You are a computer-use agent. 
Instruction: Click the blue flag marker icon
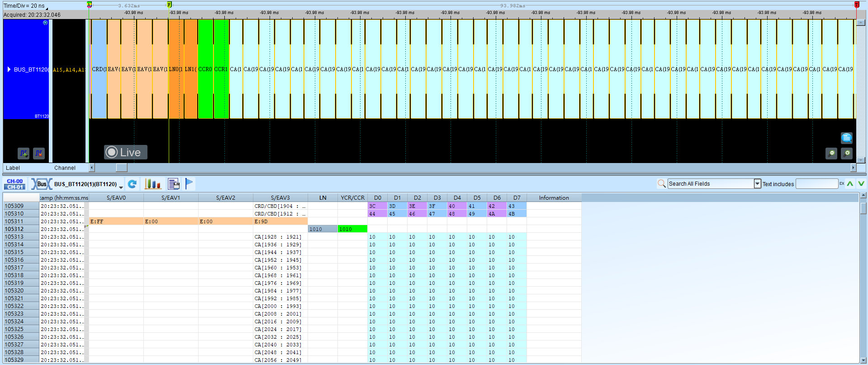(189, 184)
